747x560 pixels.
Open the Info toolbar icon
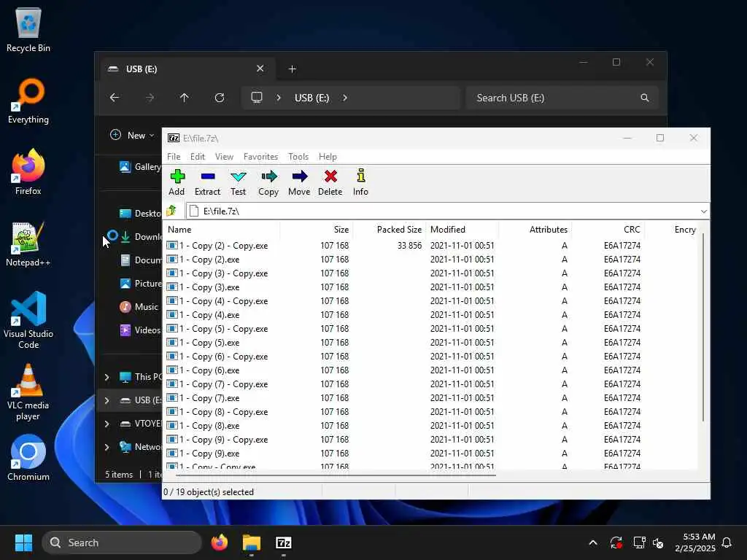click(x=360, y=182)
